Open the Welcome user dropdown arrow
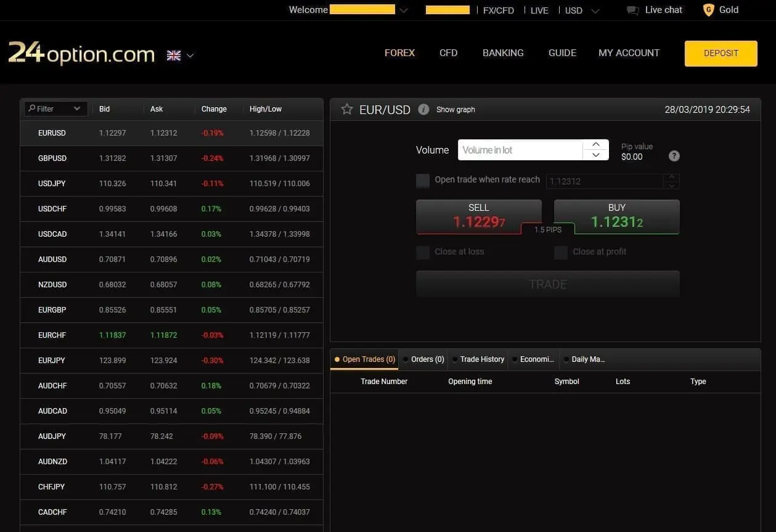 [x=404, y=10]
